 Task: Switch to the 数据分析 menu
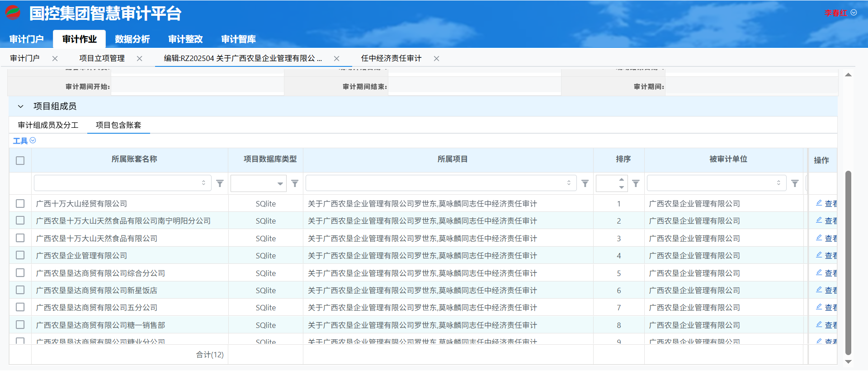(132, 39)
